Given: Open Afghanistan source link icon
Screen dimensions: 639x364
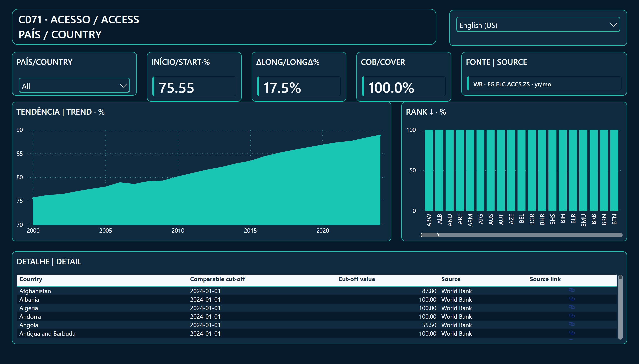Looking at the screenshot, I should [572, 290].
